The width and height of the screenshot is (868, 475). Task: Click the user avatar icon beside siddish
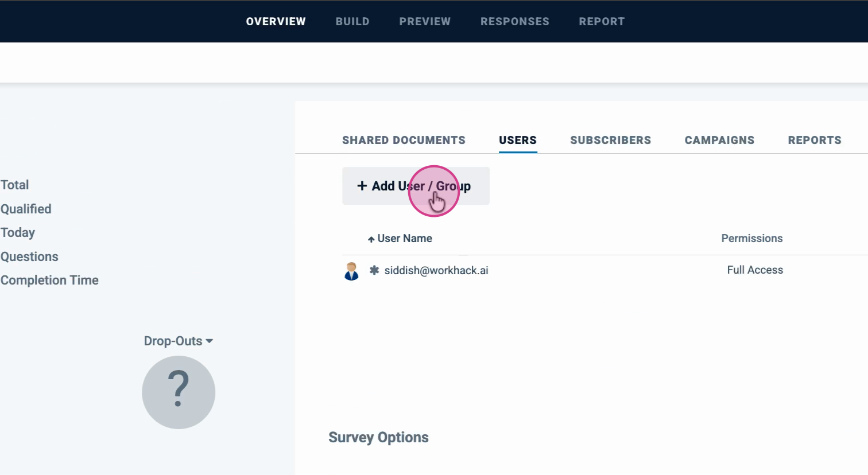point(351,271)
